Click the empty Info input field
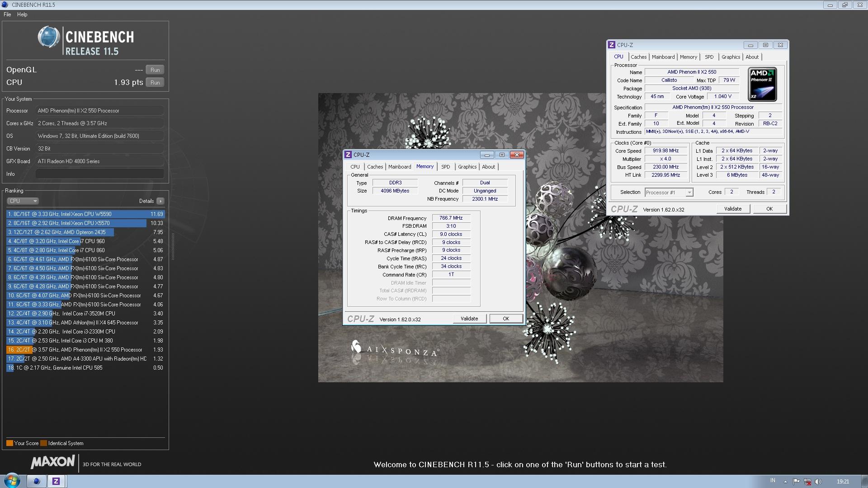This screenshot has height=488, width=868. 100,174
